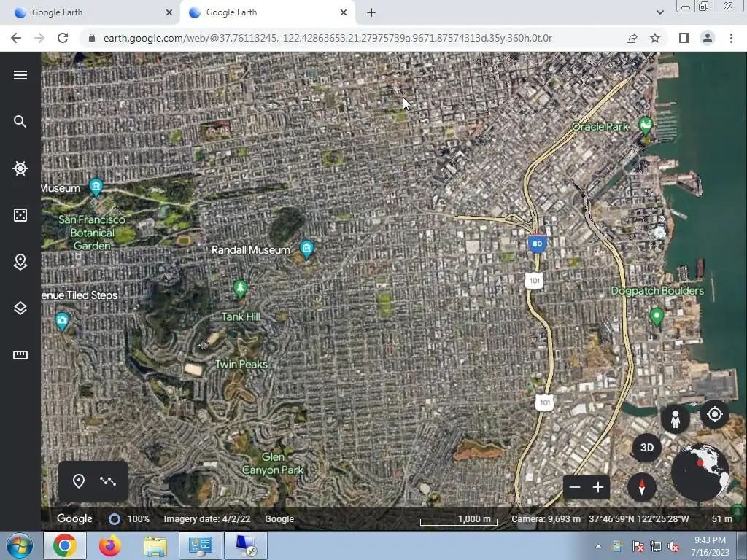Click the Dogpatch Boulders green pin
The width and height of the screenshot is (747, 560).
657,316
